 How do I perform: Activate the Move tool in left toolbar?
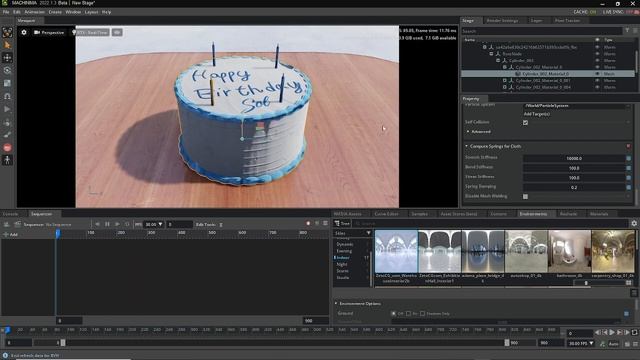click(7, 58)
